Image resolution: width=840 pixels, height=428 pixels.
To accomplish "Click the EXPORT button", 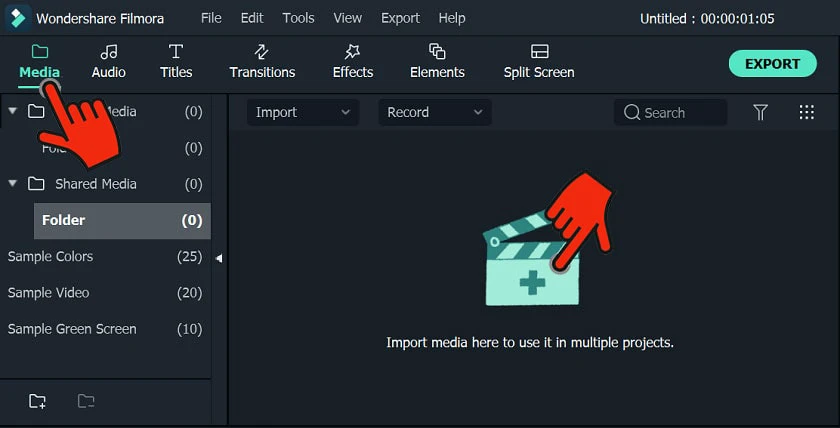I will pos(772,64).
